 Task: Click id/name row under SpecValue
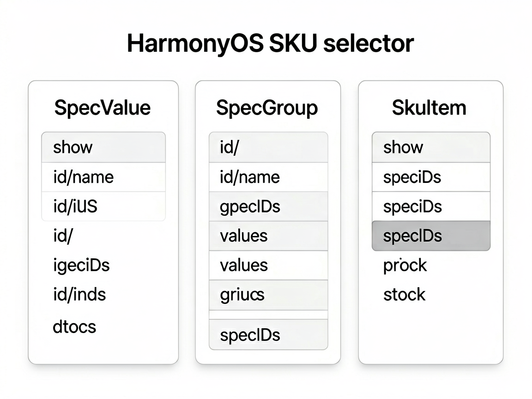tap(103, 177)
